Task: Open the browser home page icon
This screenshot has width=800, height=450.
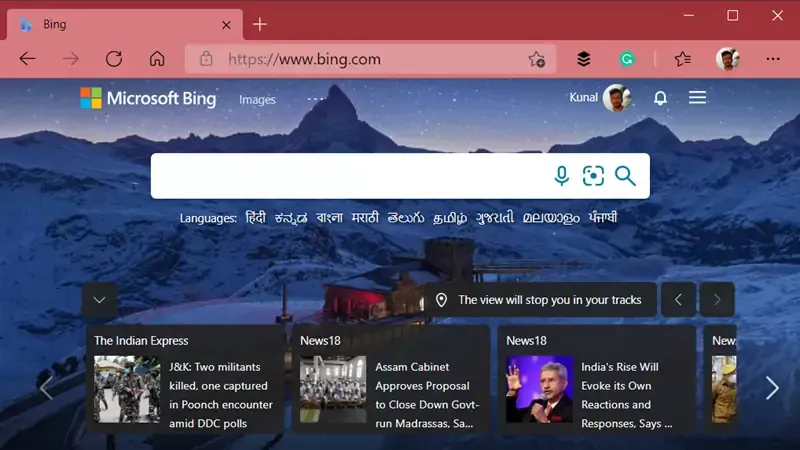Action: pyautogui.click(x=157, y=59)
